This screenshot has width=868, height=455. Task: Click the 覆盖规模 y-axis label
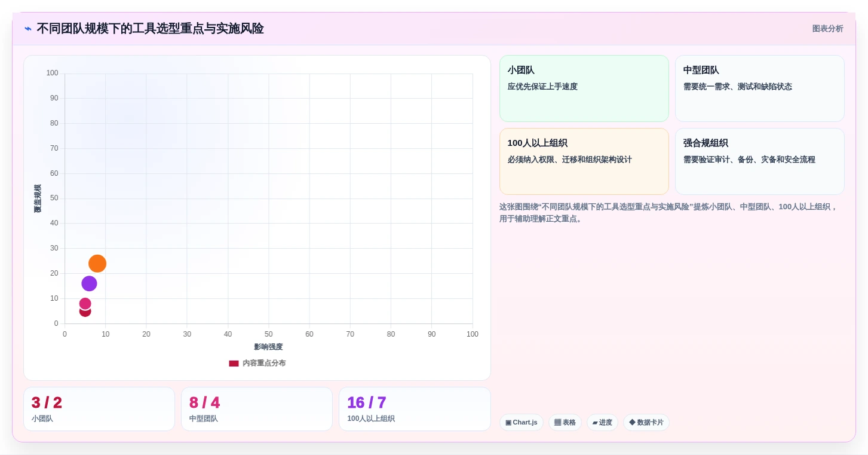38,199
